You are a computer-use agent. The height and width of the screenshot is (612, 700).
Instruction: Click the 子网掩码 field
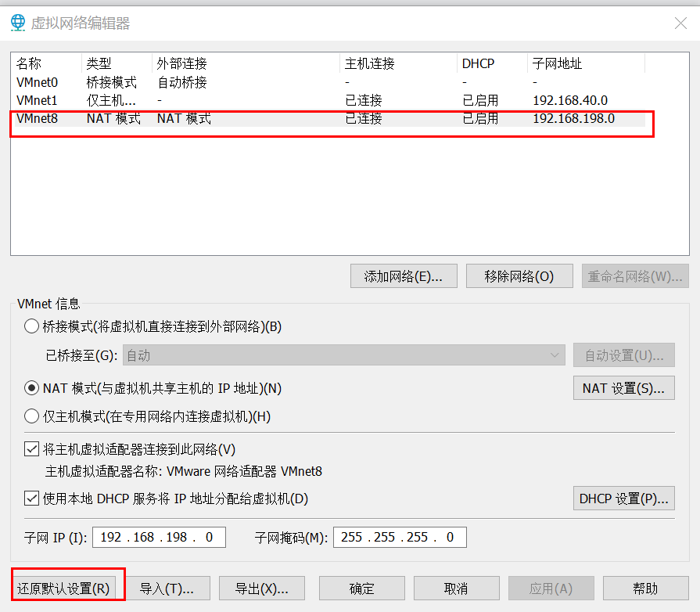[x=400, y=537]
